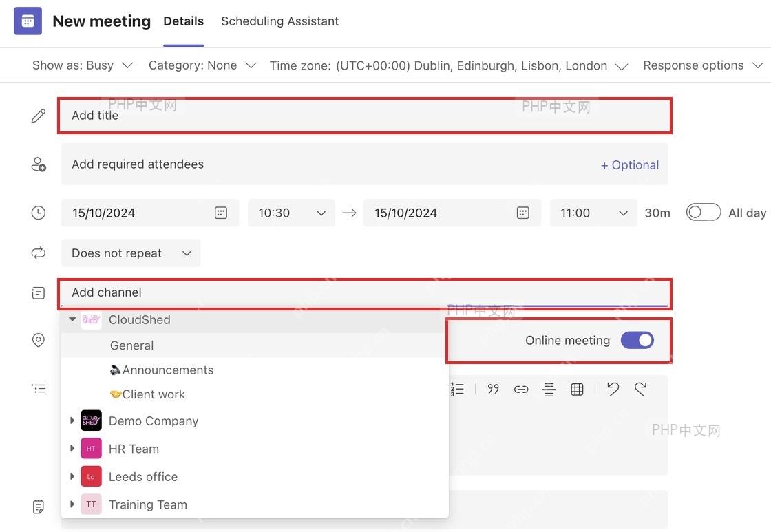771x532 pixels.
Task: Click the Demo Company team logo
Action: tap(91, 421)
